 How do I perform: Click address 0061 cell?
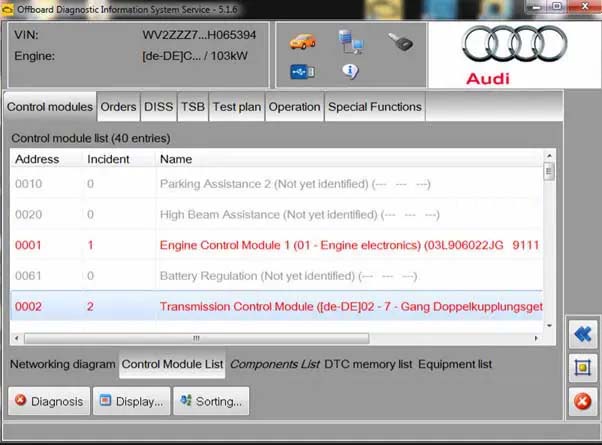(x=28, y=276)
